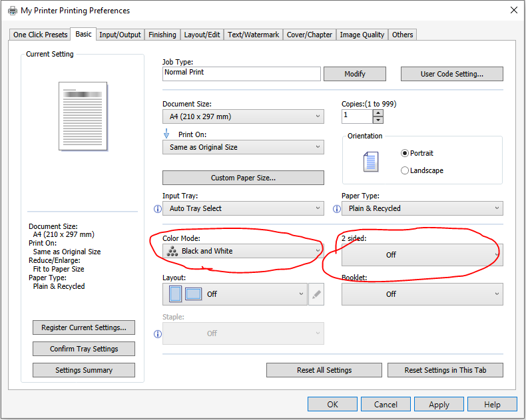Expand the Document Size dropdown

(x=243, y=116)
